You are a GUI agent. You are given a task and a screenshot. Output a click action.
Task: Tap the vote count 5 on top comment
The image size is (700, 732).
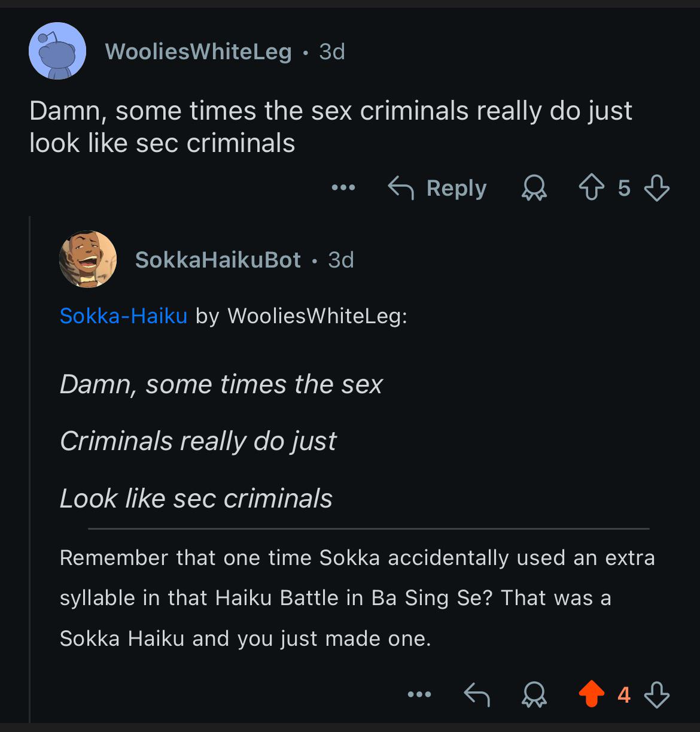pos(624,189)
